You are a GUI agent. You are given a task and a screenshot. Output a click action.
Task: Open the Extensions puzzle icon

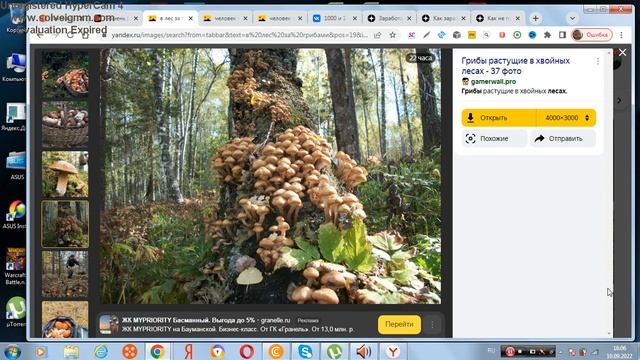[547, 35]
